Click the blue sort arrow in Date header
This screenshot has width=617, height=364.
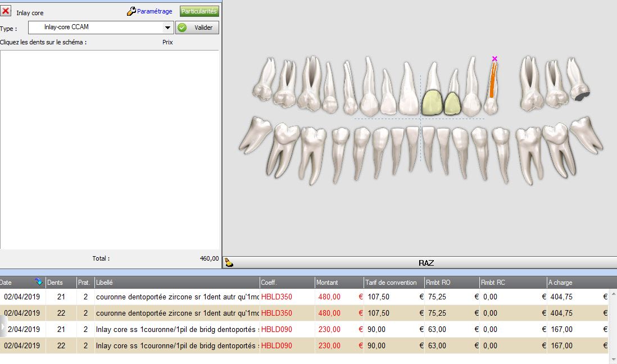click(39, 282)
